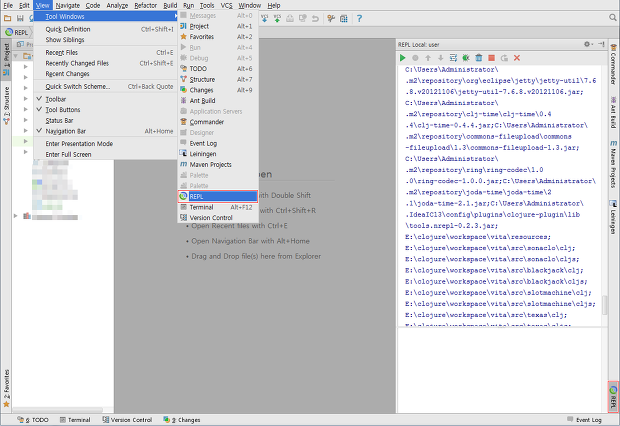This screenshot has height=426, width=620.
Task: Choose Quick Switch Scheme in View menu
Action: click(x=105, y=86)
